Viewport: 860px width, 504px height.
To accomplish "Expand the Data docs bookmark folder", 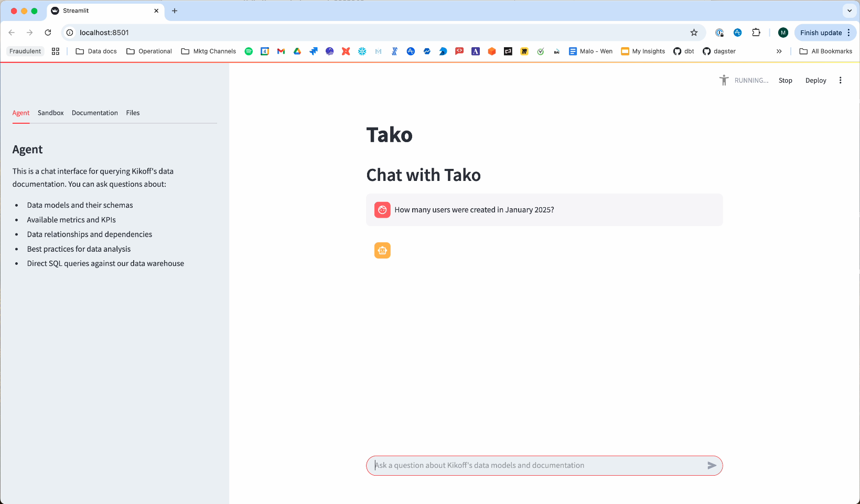I will coord(96,51).
